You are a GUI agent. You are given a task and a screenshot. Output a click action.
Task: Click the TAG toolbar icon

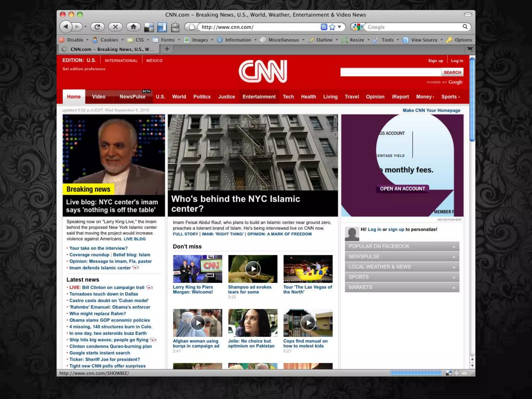click(x=175, y=27)
